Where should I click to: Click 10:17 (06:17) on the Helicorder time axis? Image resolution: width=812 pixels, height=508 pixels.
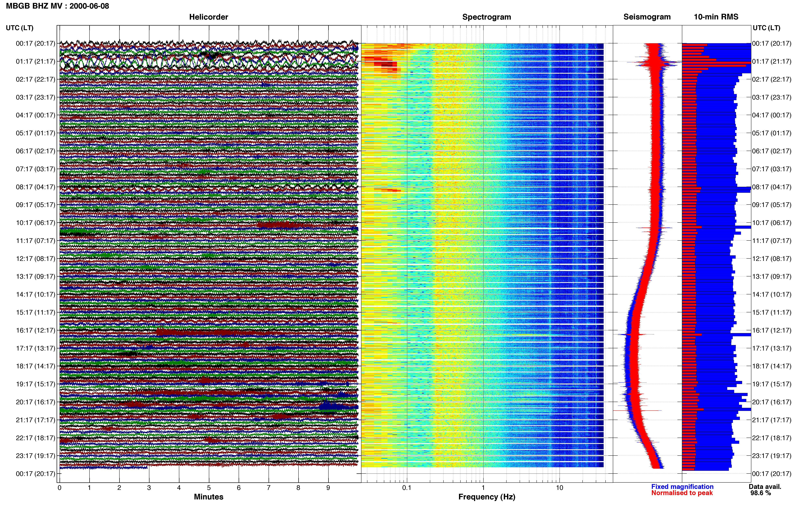pos(36,222)
